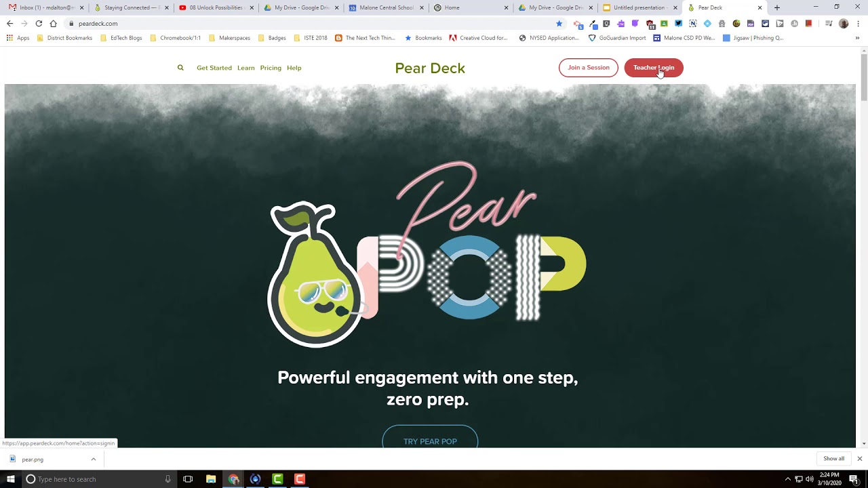
Task: Open the Bookmarks star shortcut
Action: point(423,38)
